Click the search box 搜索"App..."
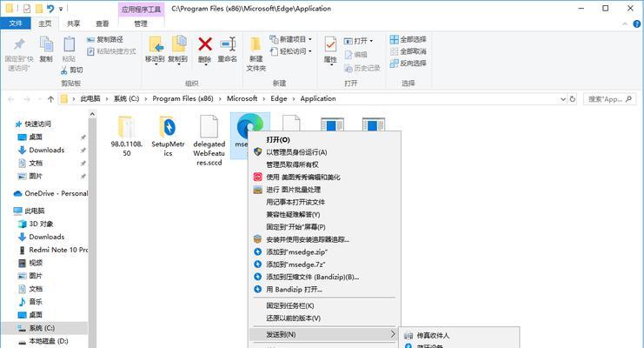644x348 pixels. pyautogui.click(x=609, y=99)
